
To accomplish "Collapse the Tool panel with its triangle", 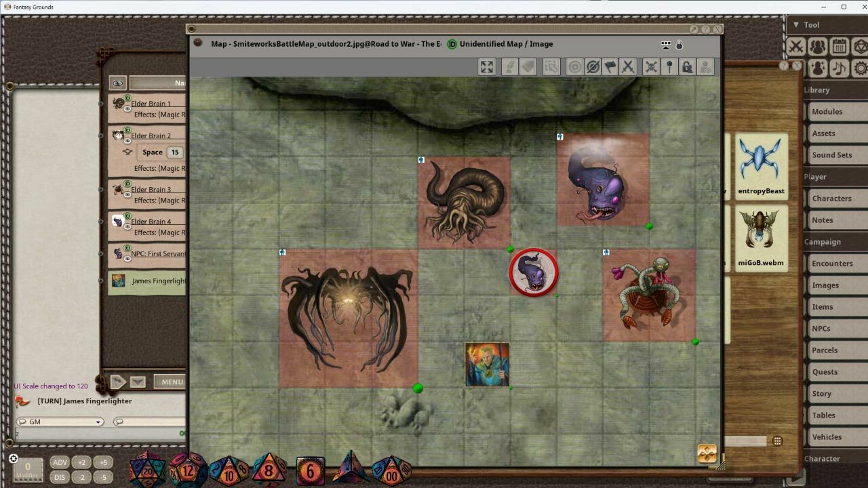I will pyautogui.click(x=796, y=24).
